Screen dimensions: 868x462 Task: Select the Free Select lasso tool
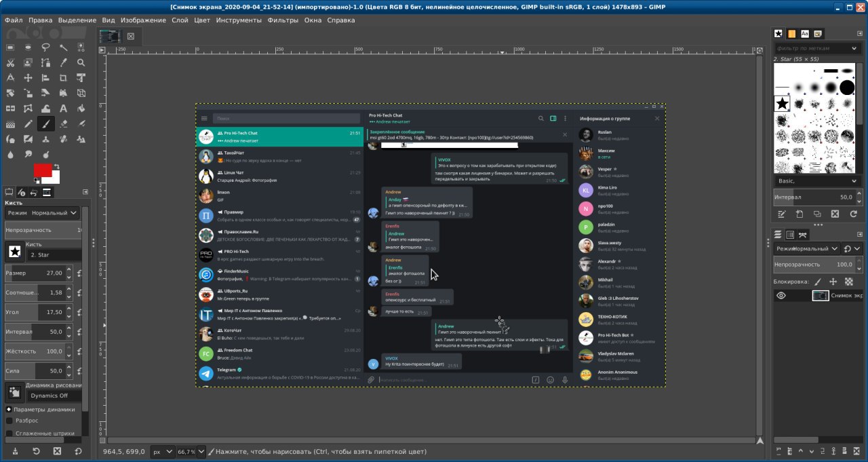coord(45,47)
